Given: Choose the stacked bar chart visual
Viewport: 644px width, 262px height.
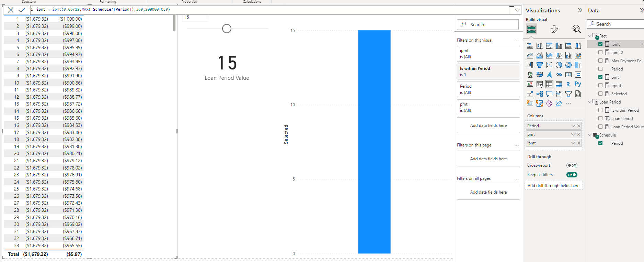Looking at the screenshot, I should coord(530,46).
